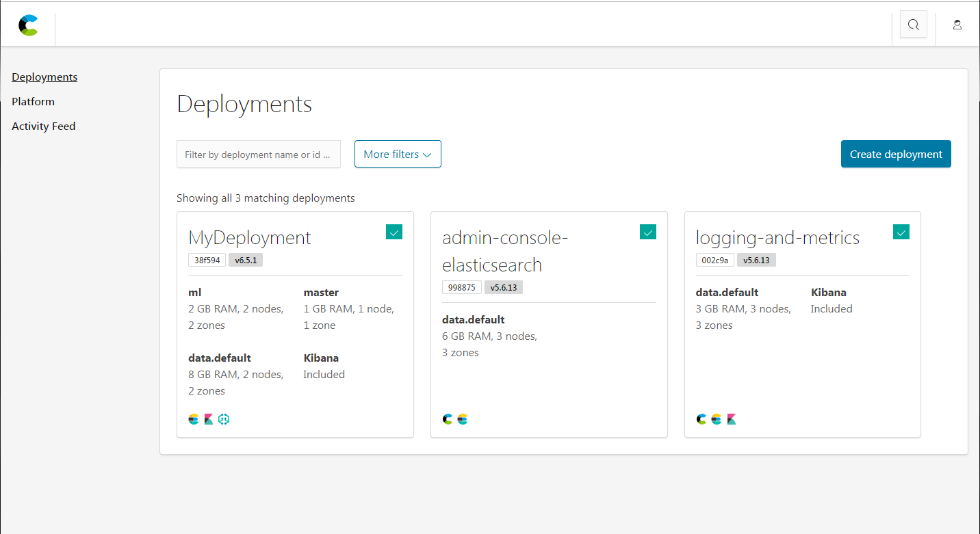Click the Elasticsearch icon on logging-and-metrics card
Image resolution: width=980 pixels, height=534 pixels.
point(717,419)
